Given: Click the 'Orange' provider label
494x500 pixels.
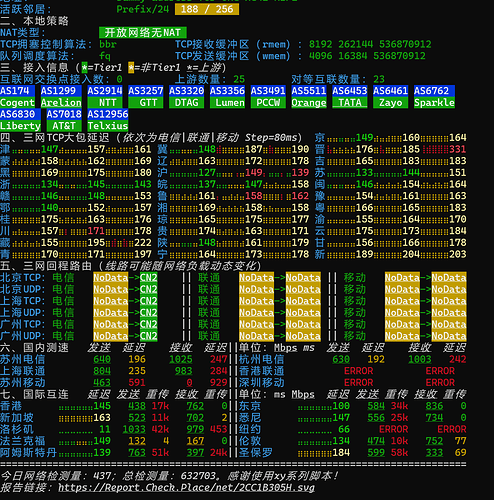Looking at the screenshot, I should tap(309, 102).
